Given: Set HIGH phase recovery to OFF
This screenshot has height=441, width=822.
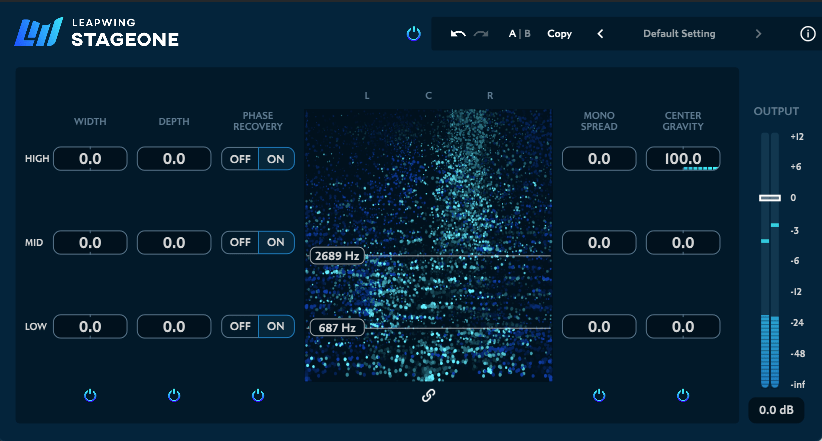Looking at the screenshot, I should (240, 159).
